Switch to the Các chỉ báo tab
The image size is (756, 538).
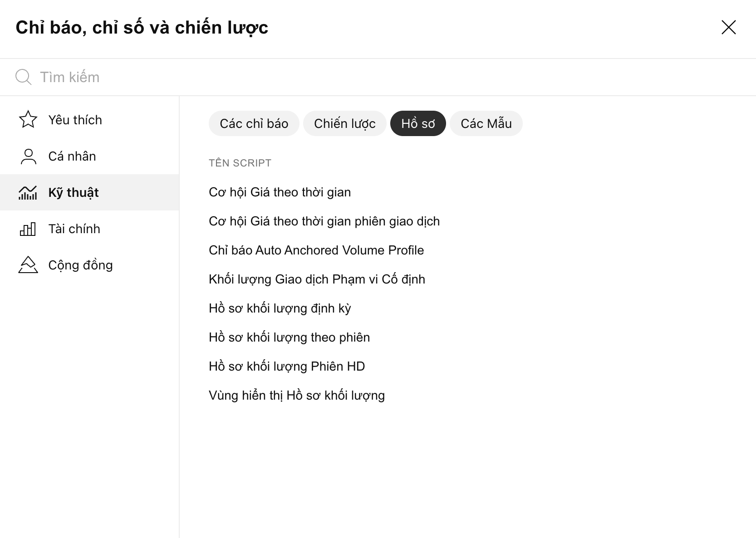click(254, 123)
